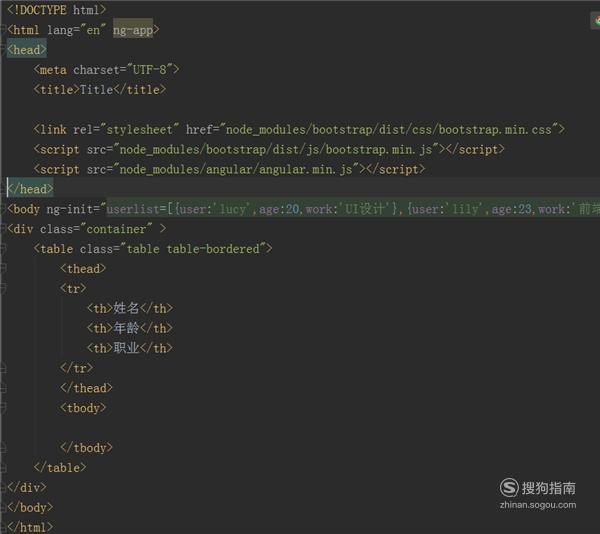Click fold end marker beside closing thead

[x=3, y=388]
